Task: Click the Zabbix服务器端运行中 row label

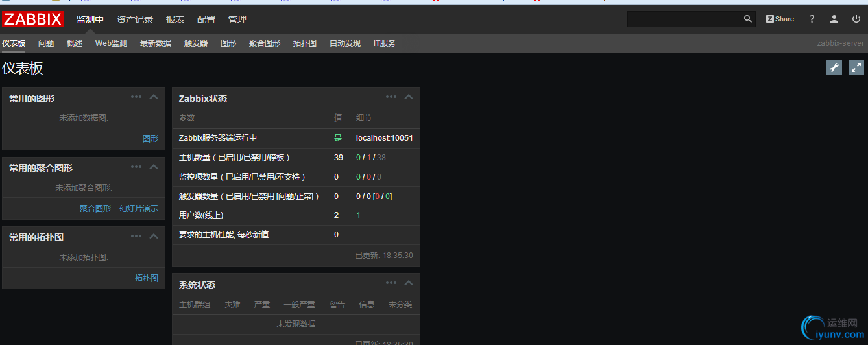Action: [x=218, y=138]
